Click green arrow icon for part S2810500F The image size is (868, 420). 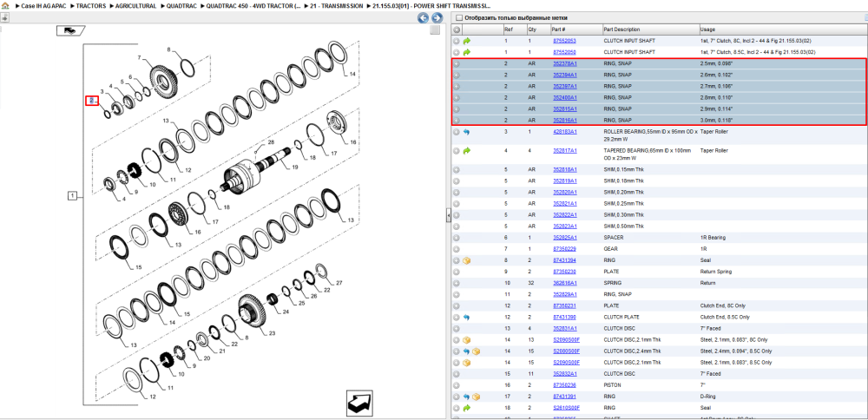pos(467,408)
